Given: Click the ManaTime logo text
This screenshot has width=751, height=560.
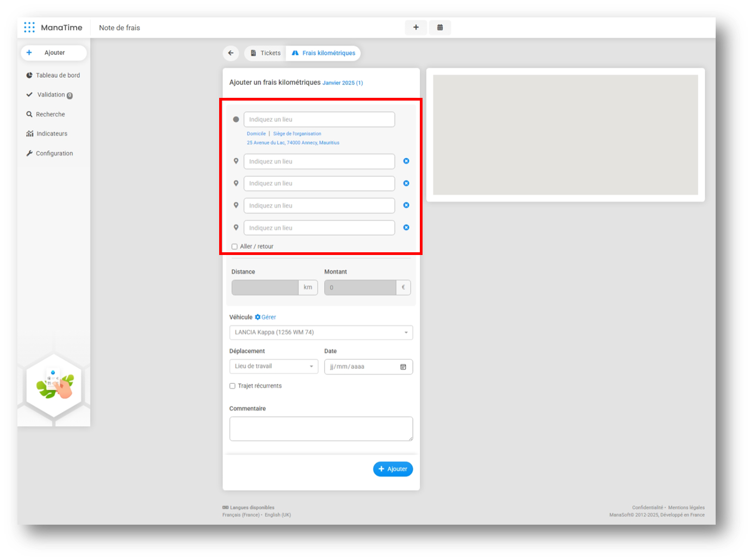Looking at the screenshot, I should click(61, 27).
